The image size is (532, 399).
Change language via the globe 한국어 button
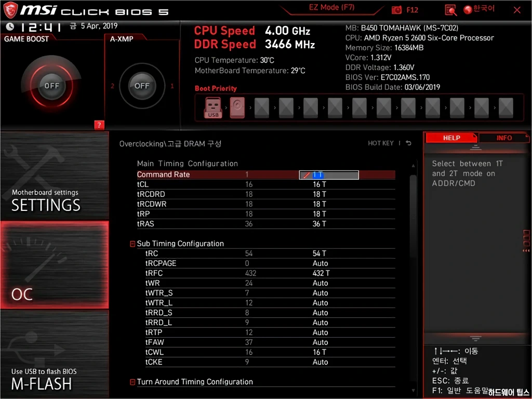click(479, 9)
